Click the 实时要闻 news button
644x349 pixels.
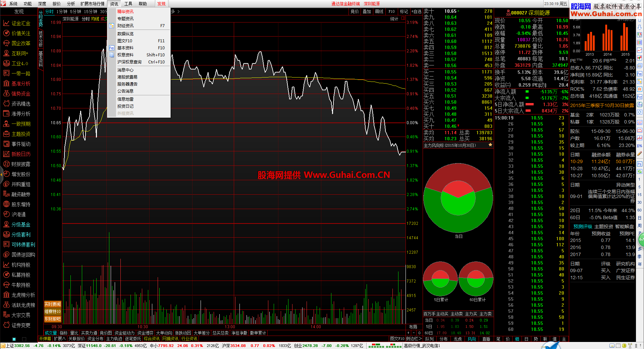coord(53,304)
